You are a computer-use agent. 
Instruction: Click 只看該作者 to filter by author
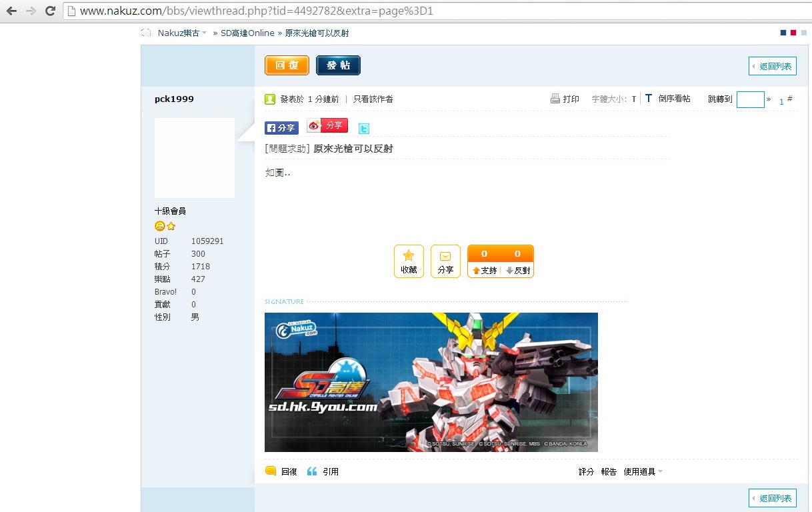[373, 99]
